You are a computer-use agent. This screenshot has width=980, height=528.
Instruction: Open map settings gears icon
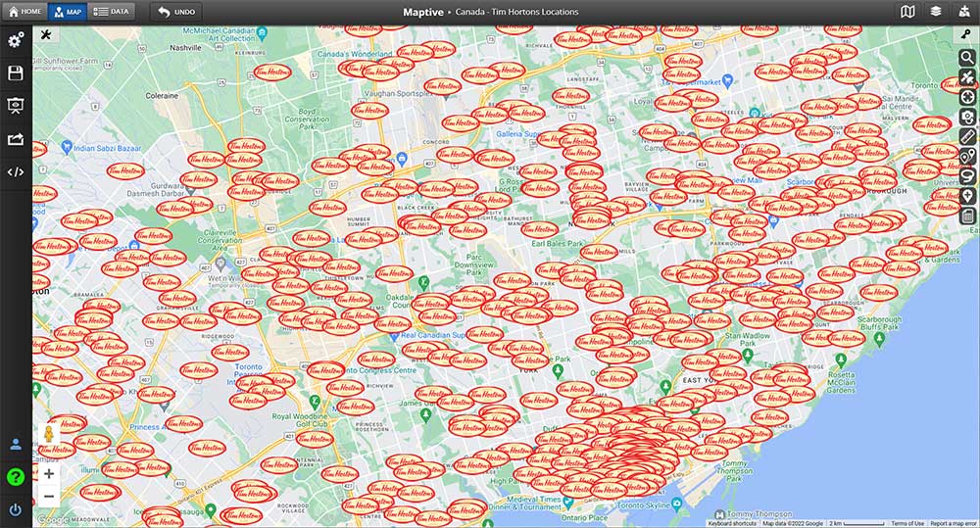pos(16,40)
